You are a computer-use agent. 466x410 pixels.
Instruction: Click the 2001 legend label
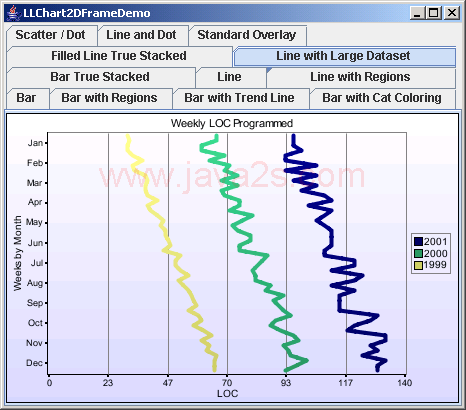tap(435, 241)
